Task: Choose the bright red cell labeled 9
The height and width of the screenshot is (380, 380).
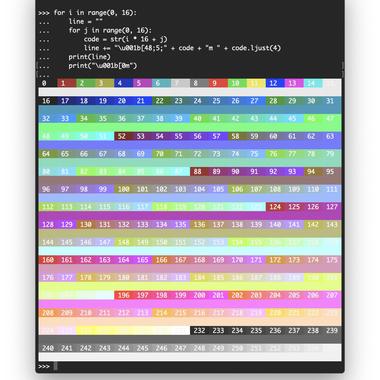Action: (218, 83)
